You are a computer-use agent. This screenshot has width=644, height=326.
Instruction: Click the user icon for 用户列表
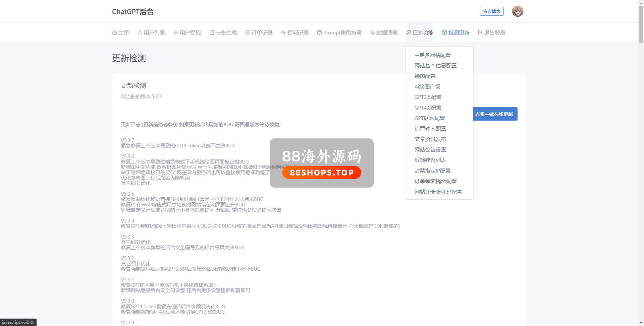(x=140, y=32)
